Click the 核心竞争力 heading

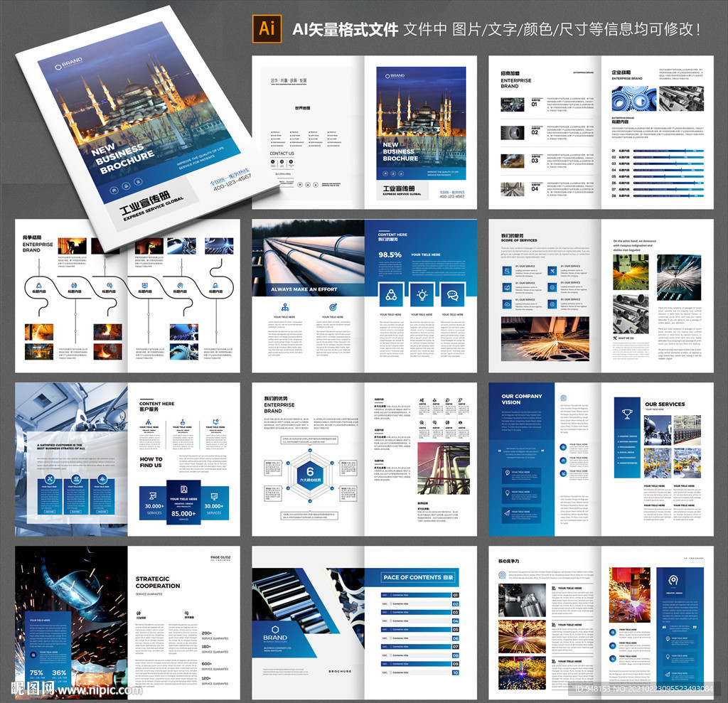click(509, 562)
